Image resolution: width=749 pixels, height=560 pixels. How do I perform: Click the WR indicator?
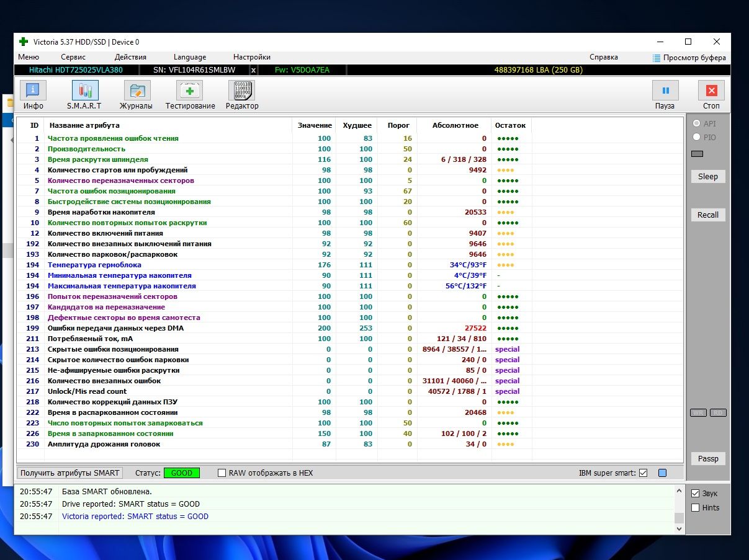pos(698,413)
